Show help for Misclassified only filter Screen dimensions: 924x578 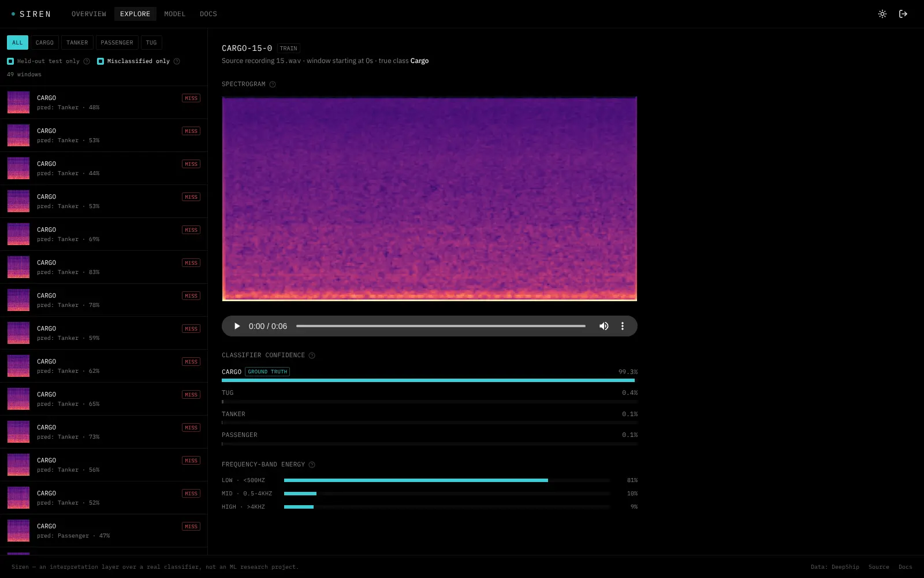pos(177,61)
